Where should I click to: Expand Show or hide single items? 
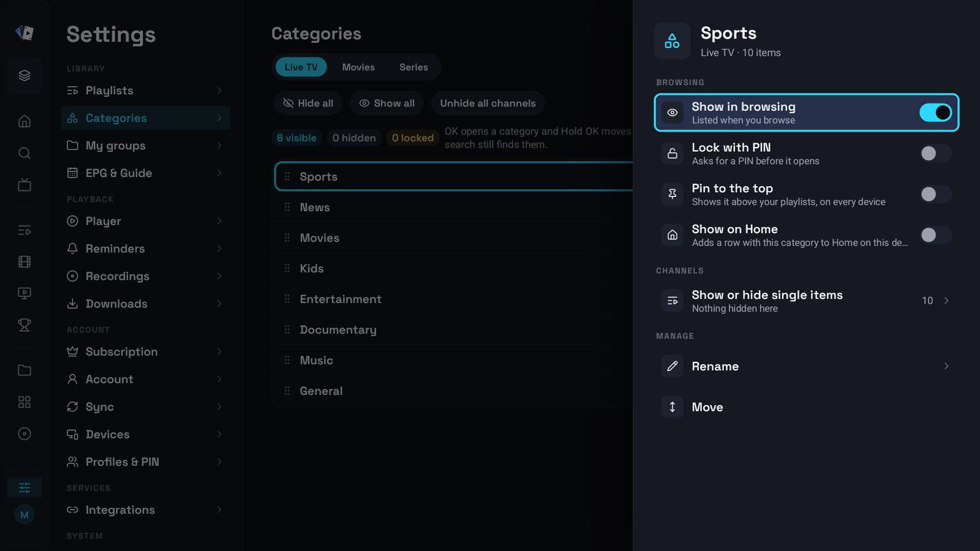[x=807, y=301]
